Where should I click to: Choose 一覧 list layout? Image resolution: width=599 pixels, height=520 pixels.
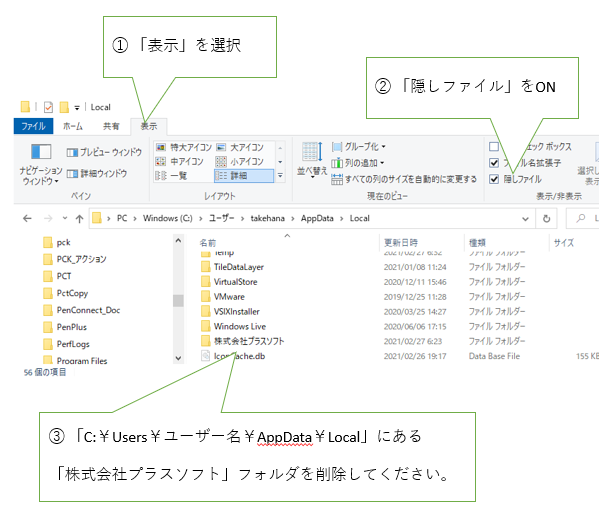(171, 176)
